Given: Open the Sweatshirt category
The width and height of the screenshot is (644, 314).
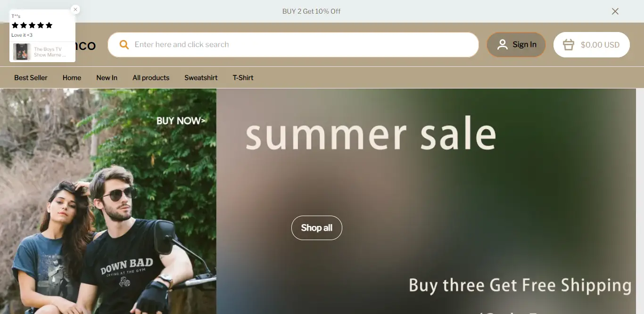Looking at the screenshot, I should click(201, 78).
